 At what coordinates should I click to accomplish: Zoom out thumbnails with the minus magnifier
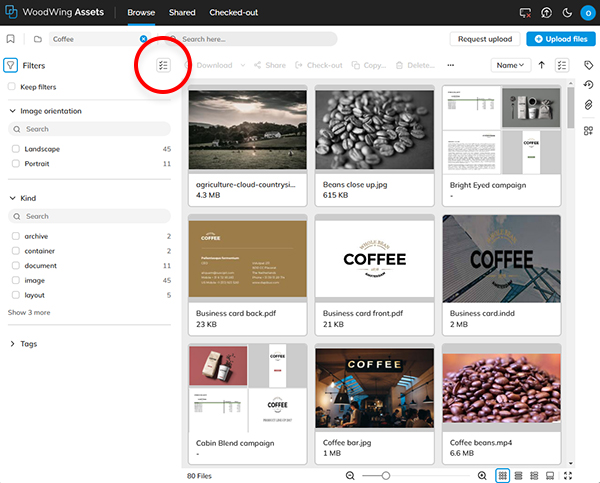coord(350,475)
